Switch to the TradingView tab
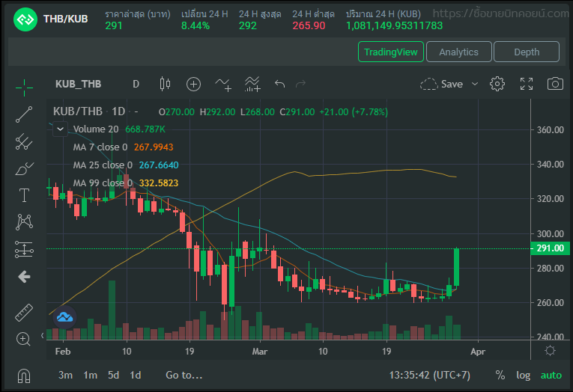The image size is (573, 392). coord(391,52)
